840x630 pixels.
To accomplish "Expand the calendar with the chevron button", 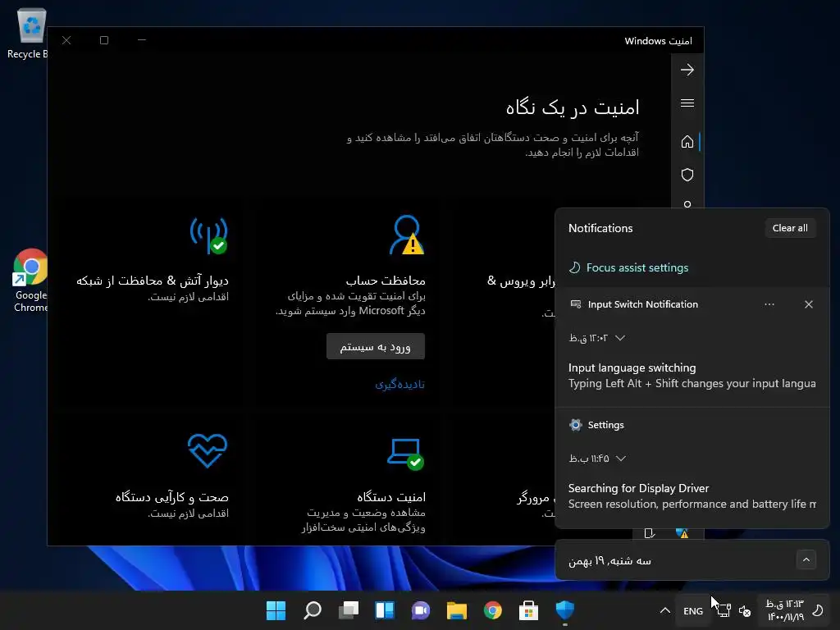I will (x=806, y=559).
